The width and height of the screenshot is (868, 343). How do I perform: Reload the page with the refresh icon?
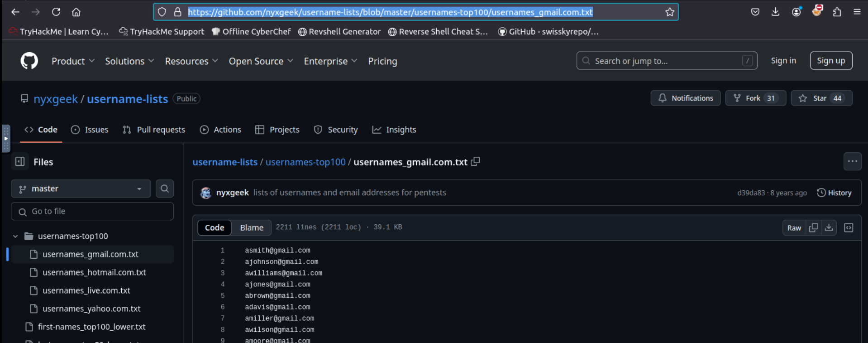(56, 12)
